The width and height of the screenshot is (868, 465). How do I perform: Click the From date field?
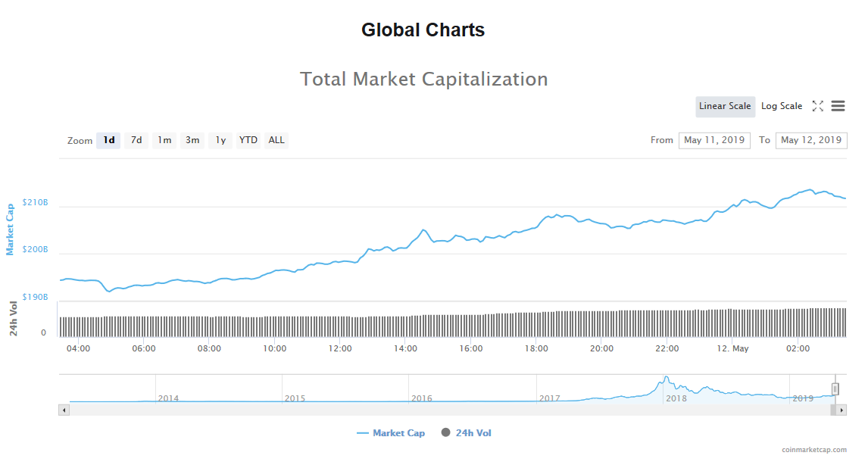click(714, 140)
